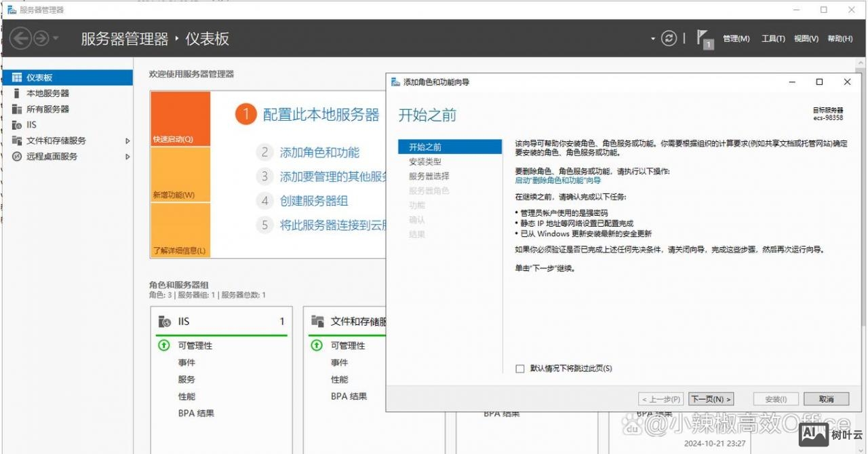Open the navigation dropdown arrow near back button

click(x=55, y=39)
